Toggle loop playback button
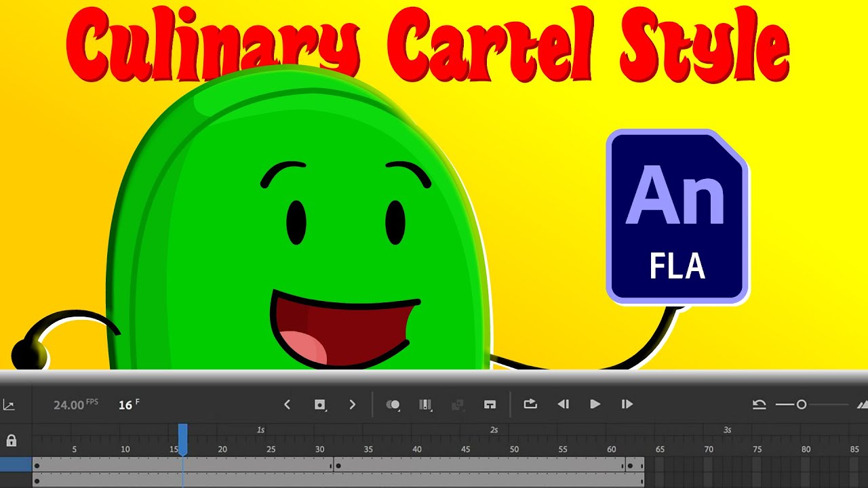Image resolution: width=868 pixels, height=488 pixels. [530, 404]
